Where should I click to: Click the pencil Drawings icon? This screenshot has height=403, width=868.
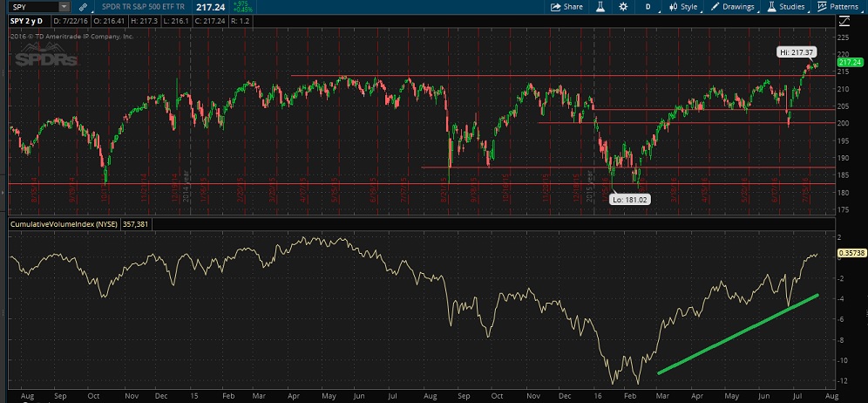click(715, 7)
